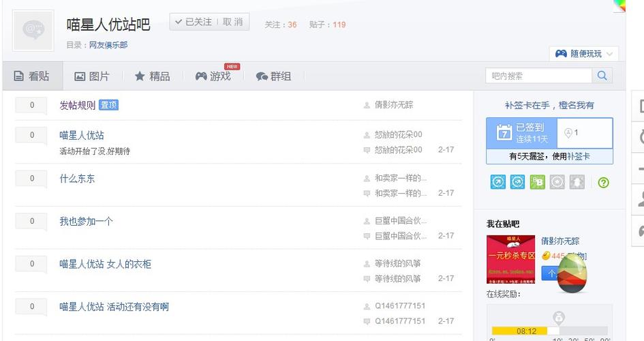Click the gray upward arrow badge icon
This screenshot has height=341, width=644.
577,182
